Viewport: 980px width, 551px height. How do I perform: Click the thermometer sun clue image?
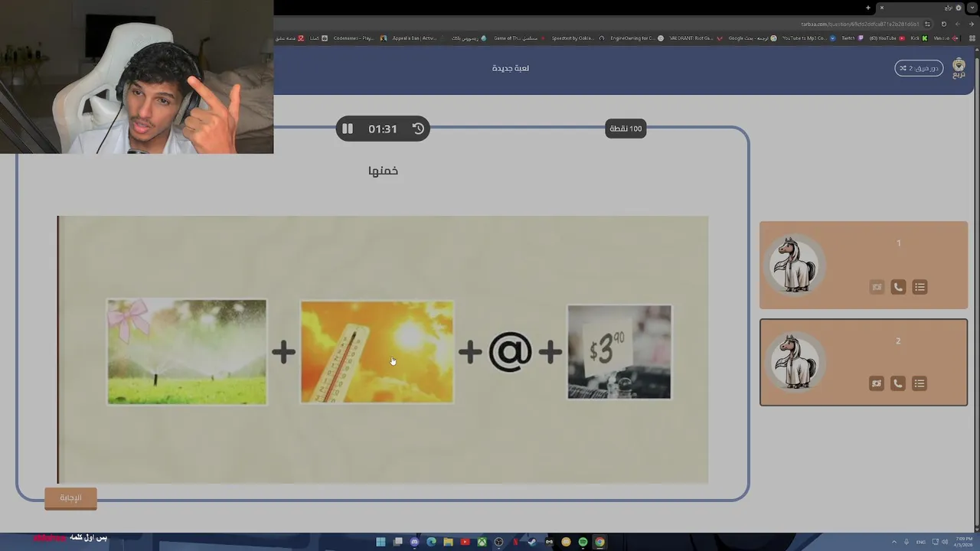377,351
